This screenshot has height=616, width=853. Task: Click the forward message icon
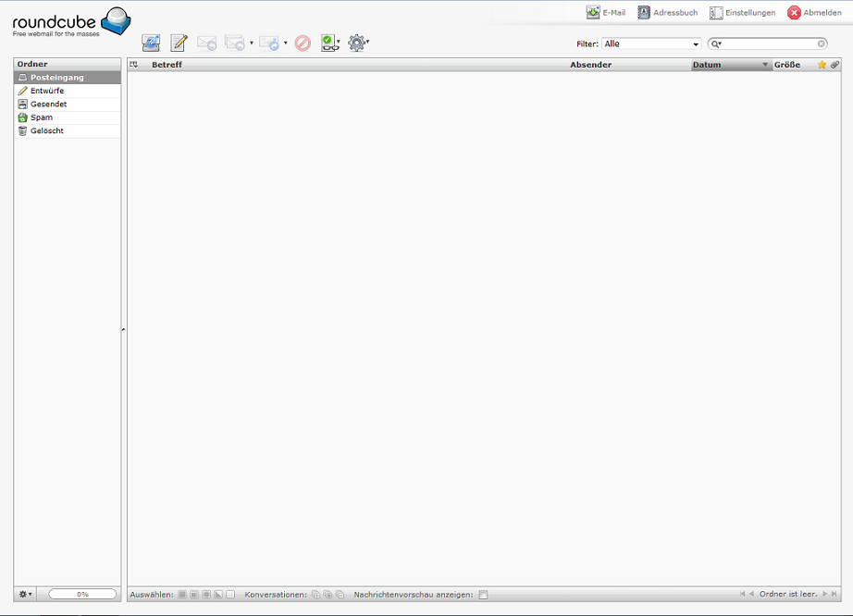(x=269, y=43)
